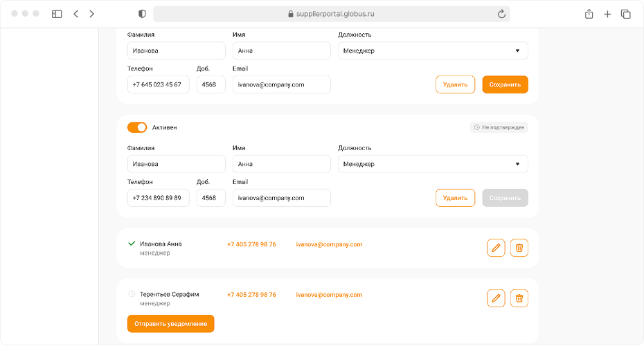The image size is (644, 346).
Task: Open a new tab with plus icon
Action: click(x=607, y=14)
